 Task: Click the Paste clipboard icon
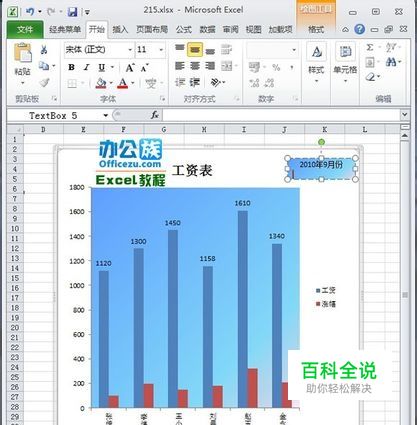point(23,53)
